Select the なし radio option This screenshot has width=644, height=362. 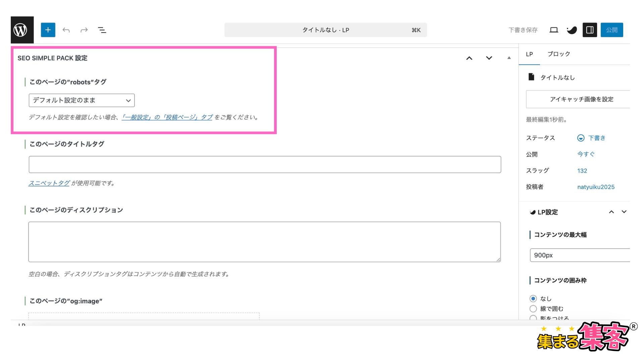[x=533, y=298]
